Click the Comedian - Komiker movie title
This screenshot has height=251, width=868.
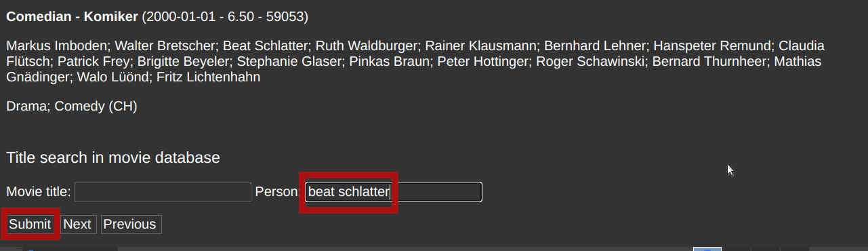[x=73, y=15]
